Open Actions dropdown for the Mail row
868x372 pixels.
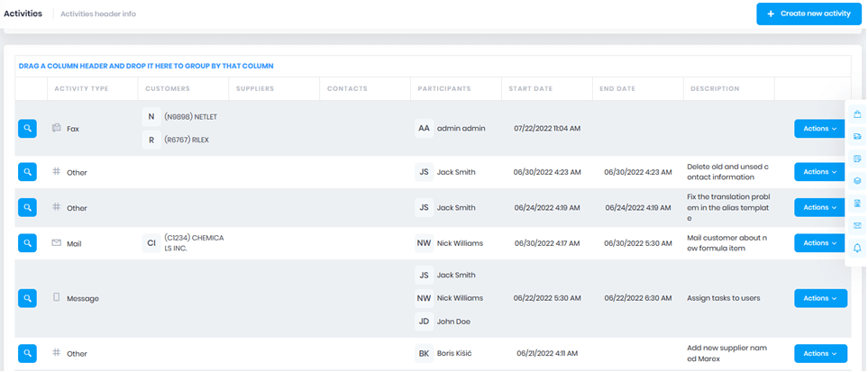coord(820,242)
